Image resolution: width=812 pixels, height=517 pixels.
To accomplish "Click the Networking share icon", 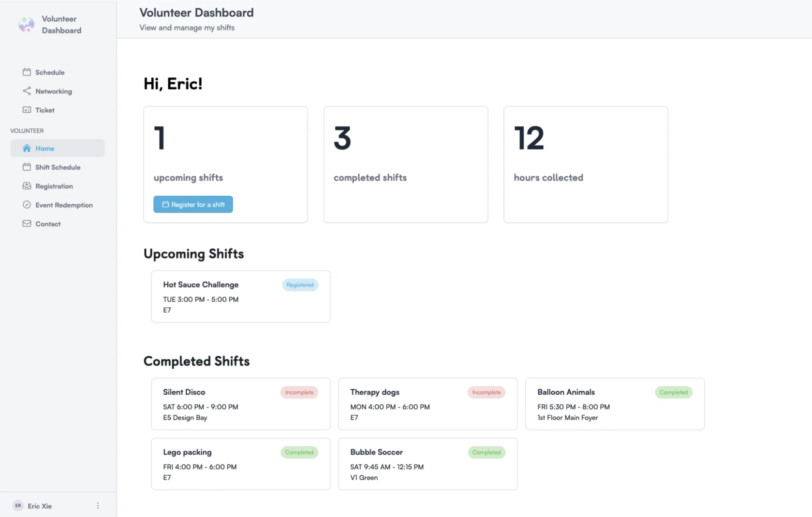I will click(x=27, y=91).
